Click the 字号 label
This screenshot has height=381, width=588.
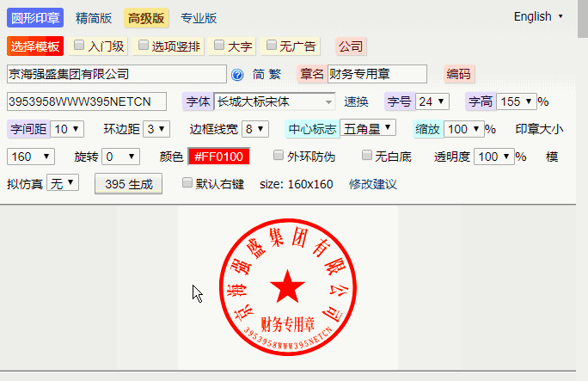click(x=400, y=101)
